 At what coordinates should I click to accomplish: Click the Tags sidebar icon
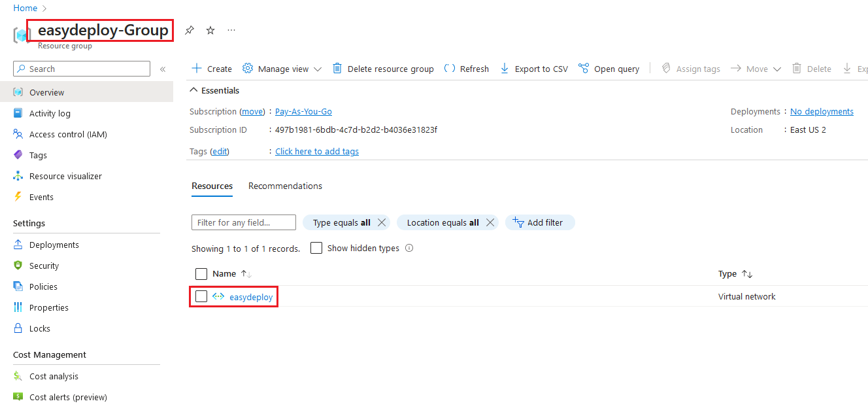(x=18, y=155)
